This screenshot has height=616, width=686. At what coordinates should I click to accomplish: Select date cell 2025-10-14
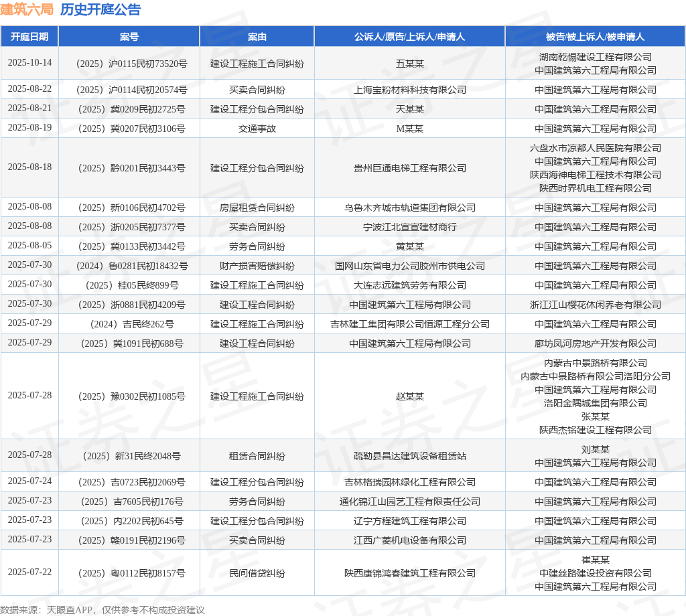point(29,62)
